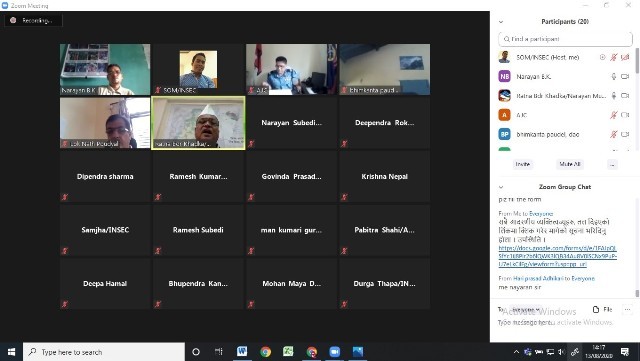The width and height of the screenshot is (640, 361).
Task: Toggle SOM/INSEC muted microphone icon in participants list
Action: point(613,58)
